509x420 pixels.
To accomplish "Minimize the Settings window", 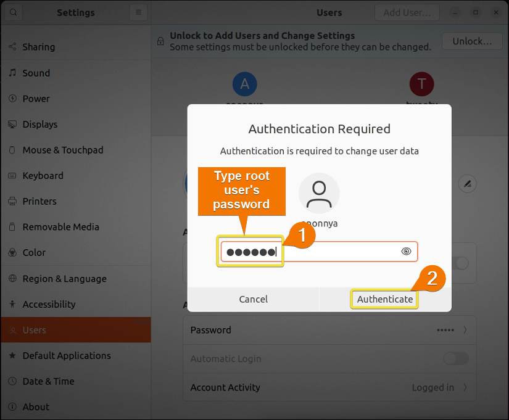I will pos(455,12).
